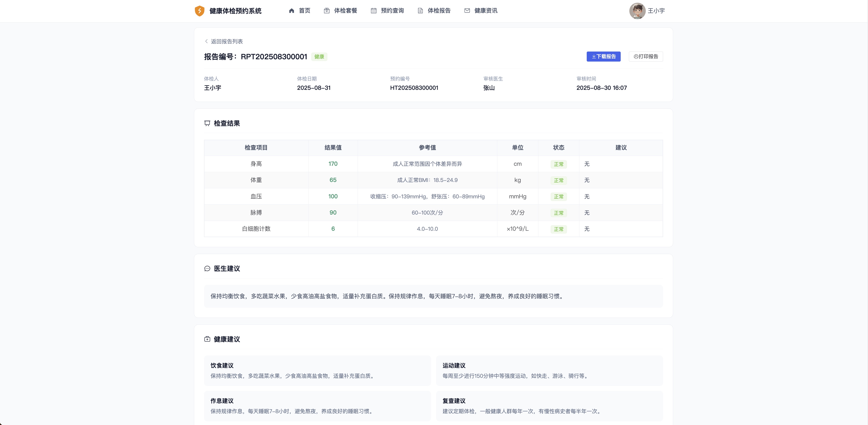Open the 王小宇 username menu
Screen dimensions: 868x425
[x=656, y=11]
